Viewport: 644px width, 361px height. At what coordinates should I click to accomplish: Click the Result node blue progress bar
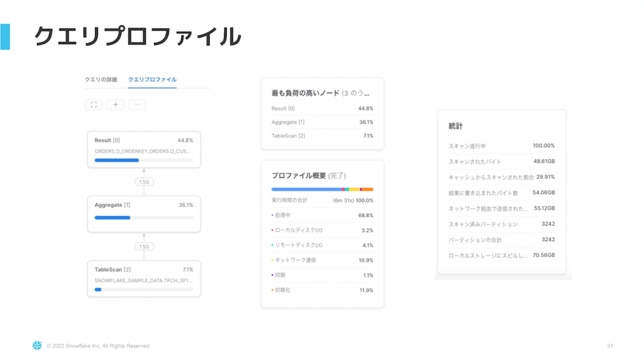pyautogui.click(x=117, y=160)
